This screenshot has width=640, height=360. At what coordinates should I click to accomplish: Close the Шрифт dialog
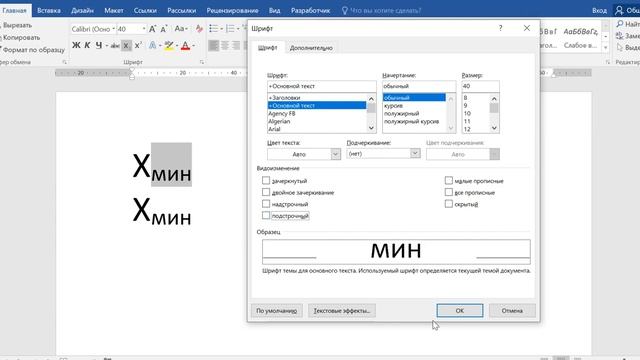[x=527, y=28]
